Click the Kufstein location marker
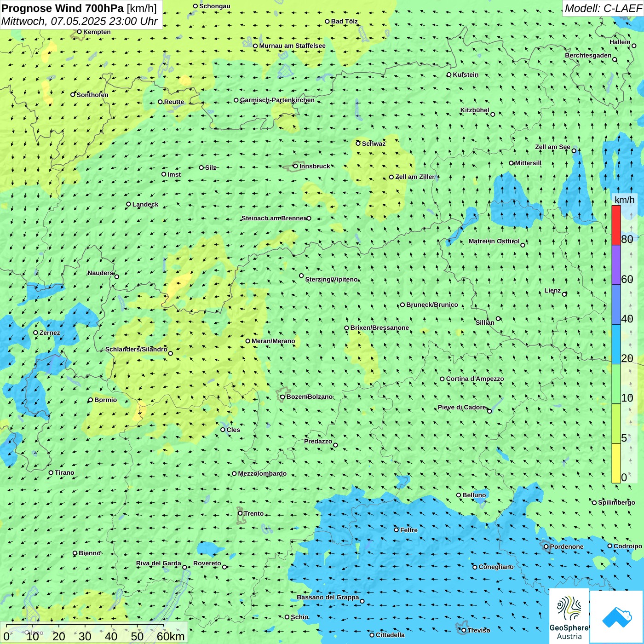The width and height of the screenshot is (644, 644). coord(449,75)
